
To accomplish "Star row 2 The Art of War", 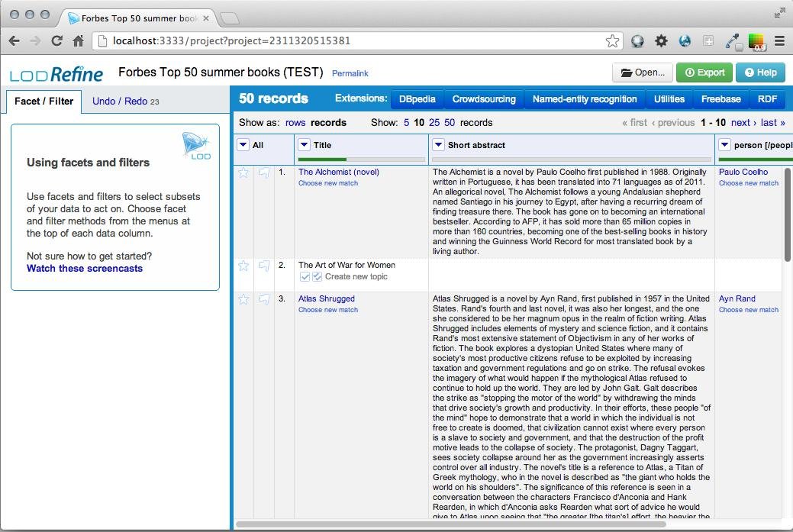I will pyautogui.click(x=243, y=266).
